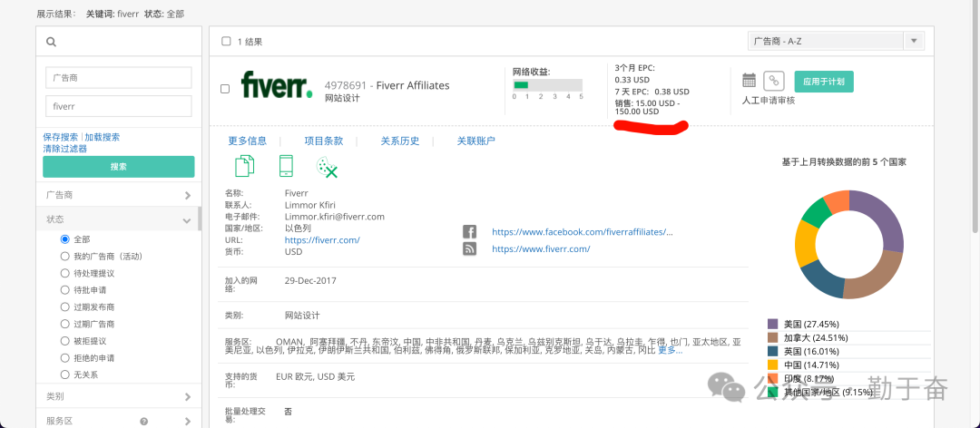Viewport: 980px width, 428px height.
Task: Click the purple 美国 legend swatch
Action: pos(773,324)
